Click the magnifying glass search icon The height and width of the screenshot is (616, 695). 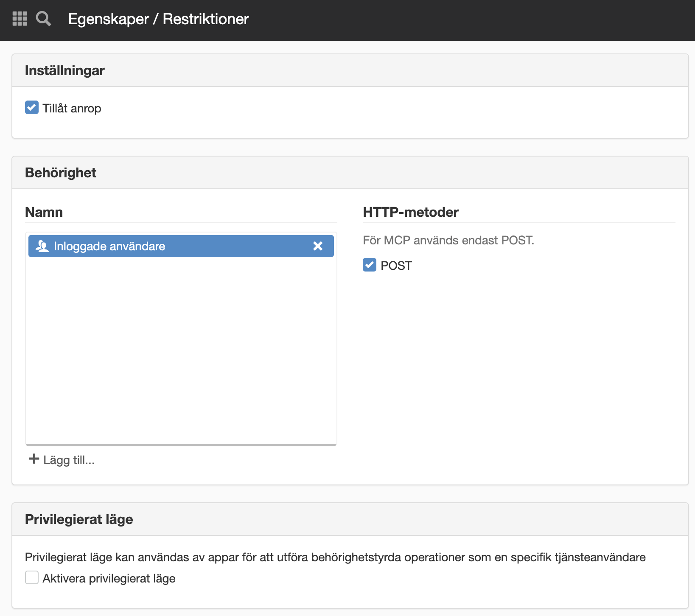click(x=43, y=19)
